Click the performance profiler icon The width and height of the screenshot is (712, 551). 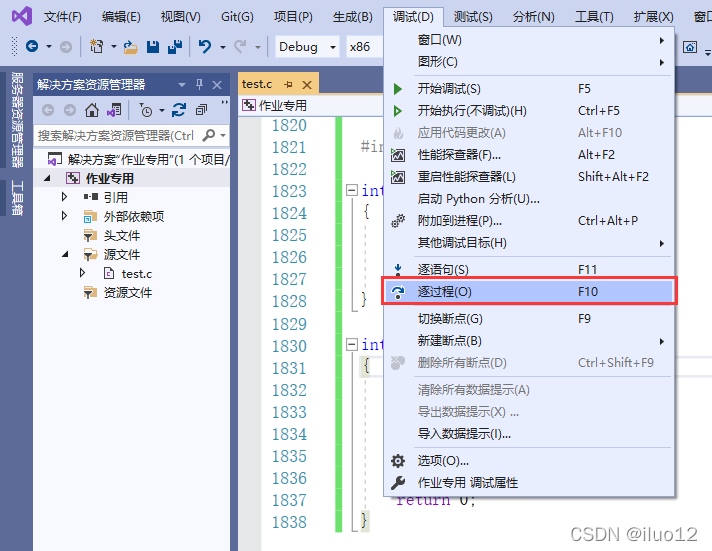tap(398, 155)
